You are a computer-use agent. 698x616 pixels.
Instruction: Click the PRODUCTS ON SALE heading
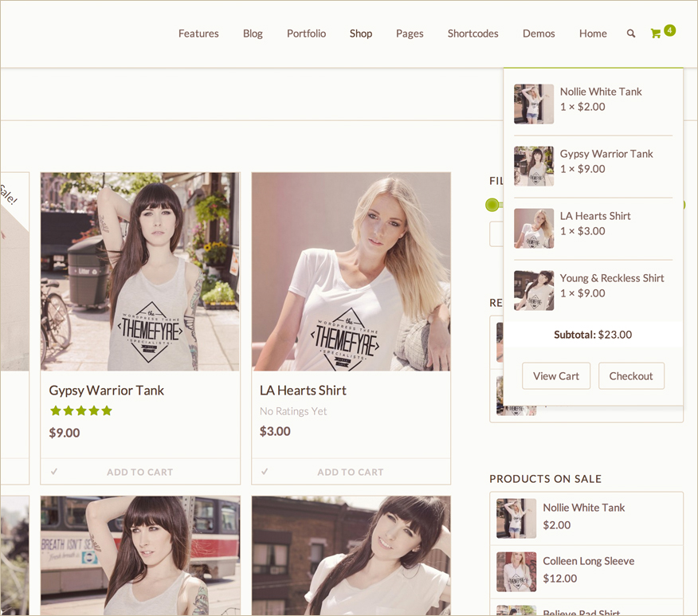pyautogui.click(x=545, y=479)
